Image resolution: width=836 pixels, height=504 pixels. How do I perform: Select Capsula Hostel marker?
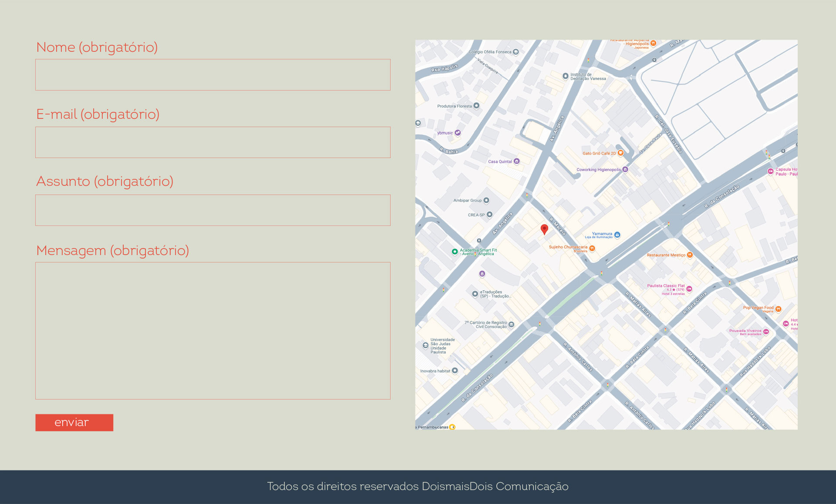[x=770, y=171]
